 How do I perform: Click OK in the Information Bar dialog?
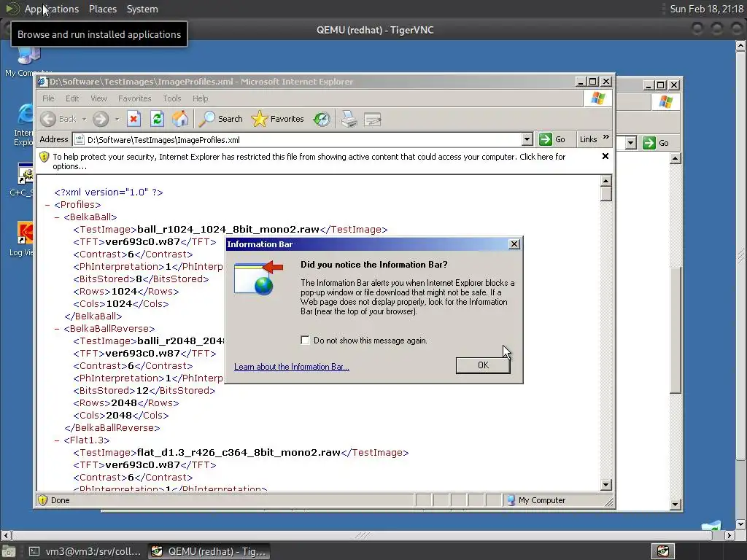point(483,365)
